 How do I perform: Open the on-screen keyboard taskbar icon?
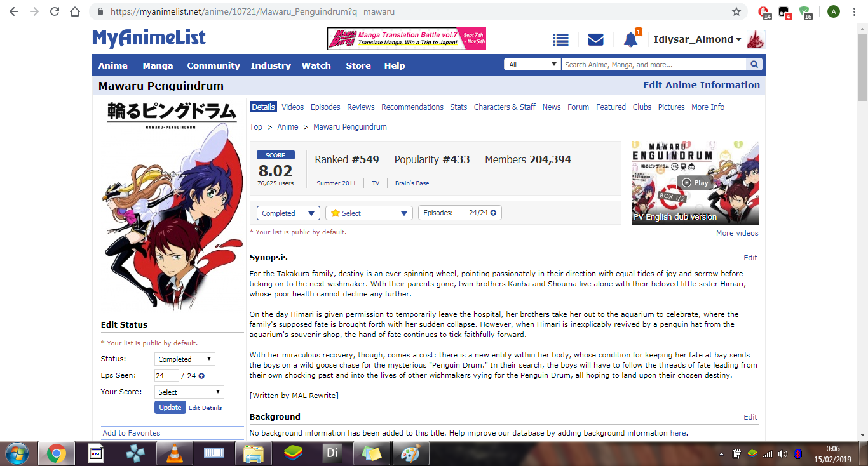click(x=214, y=453)
